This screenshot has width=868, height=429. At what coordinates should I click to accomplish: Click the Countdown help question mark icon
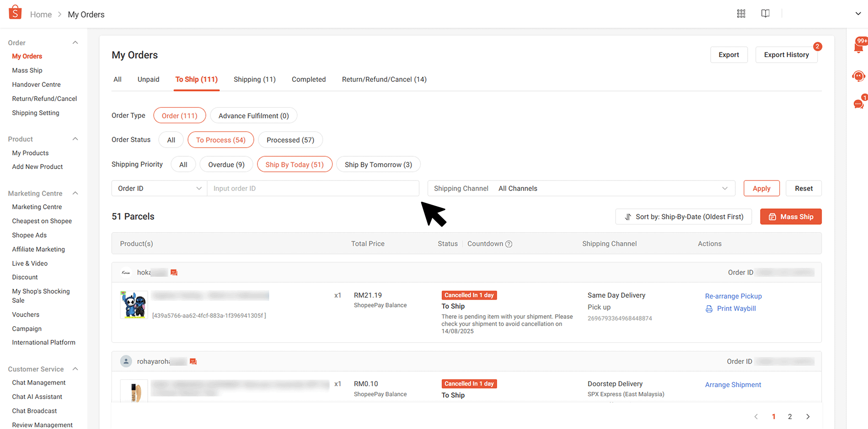(509, 244)
